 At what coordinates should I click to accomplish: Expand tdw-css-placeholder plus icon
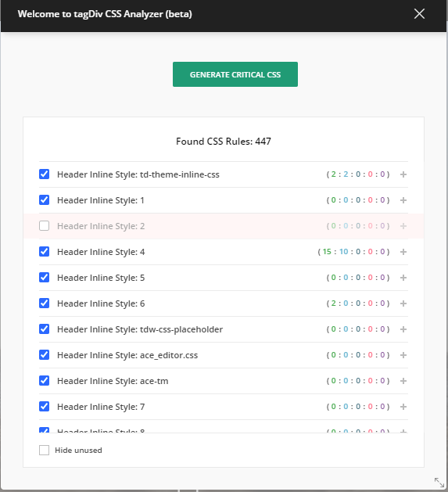pyautogui.click(x=403, y=329)
